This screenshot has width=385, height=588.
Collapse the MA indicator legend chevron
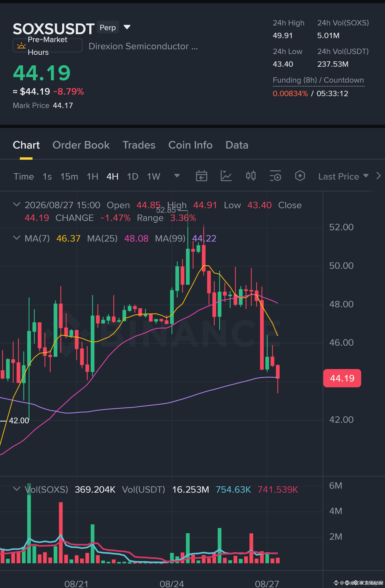pos(16,238)
